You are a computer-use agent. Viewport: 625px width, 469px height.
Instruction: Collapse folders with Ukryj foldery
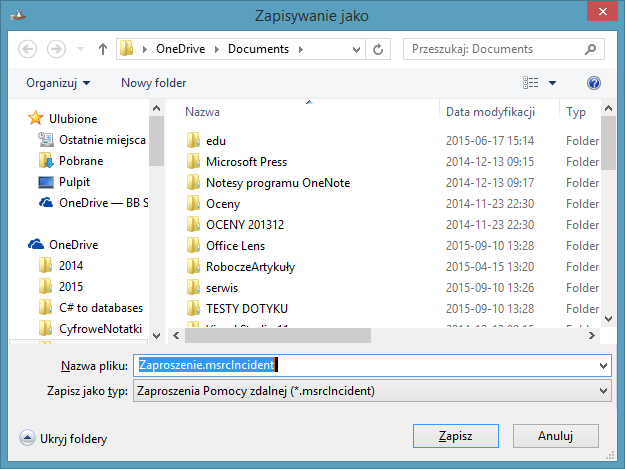click(x=64, y=438)
